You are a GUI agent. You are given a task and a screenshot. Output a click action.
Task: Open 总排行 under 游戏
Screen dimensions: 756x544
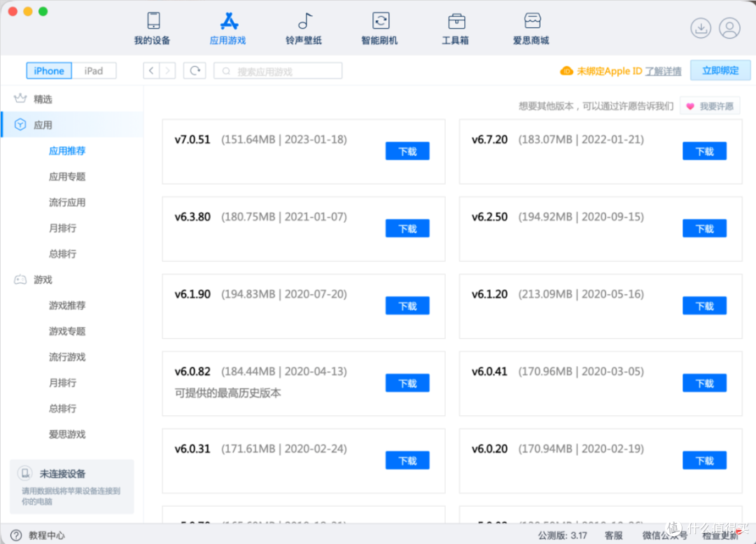click(x=63, y=408)
